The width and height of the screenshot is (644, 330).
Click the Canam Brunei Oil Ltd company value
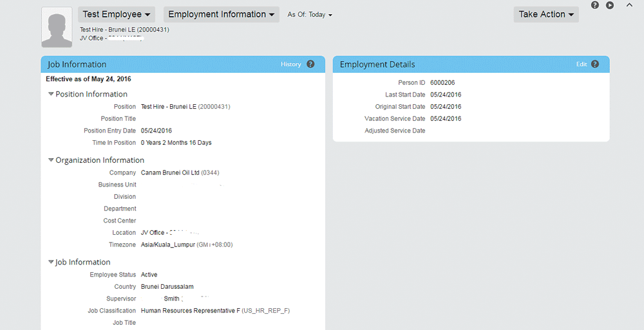170,172
